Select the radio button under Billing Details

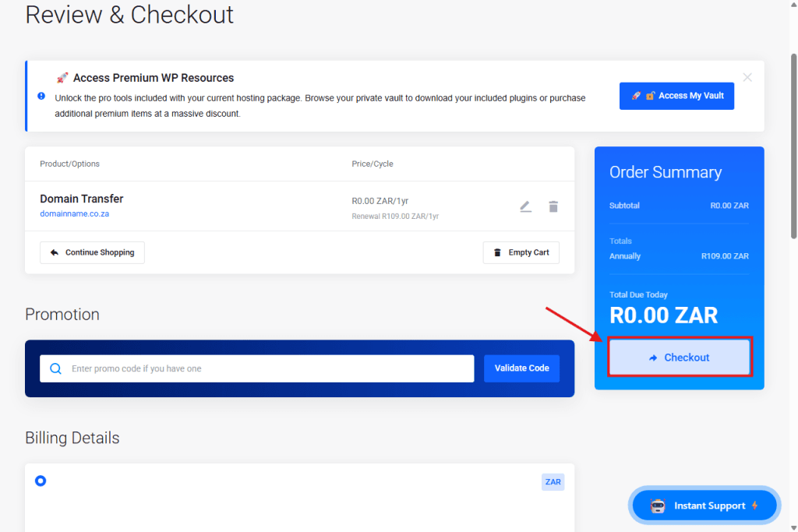41,481
